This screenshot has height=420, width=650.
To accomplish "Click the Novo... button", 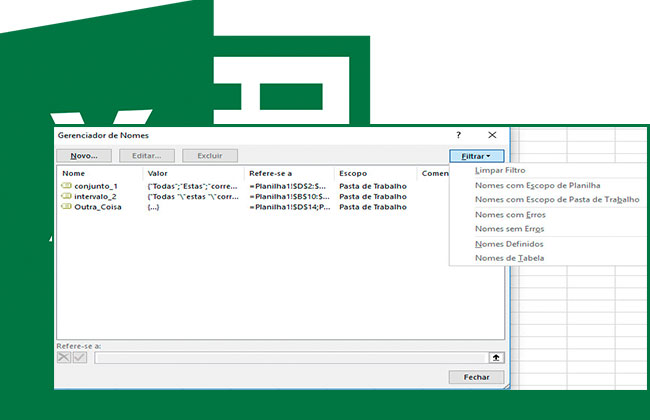I will point(84,156).
